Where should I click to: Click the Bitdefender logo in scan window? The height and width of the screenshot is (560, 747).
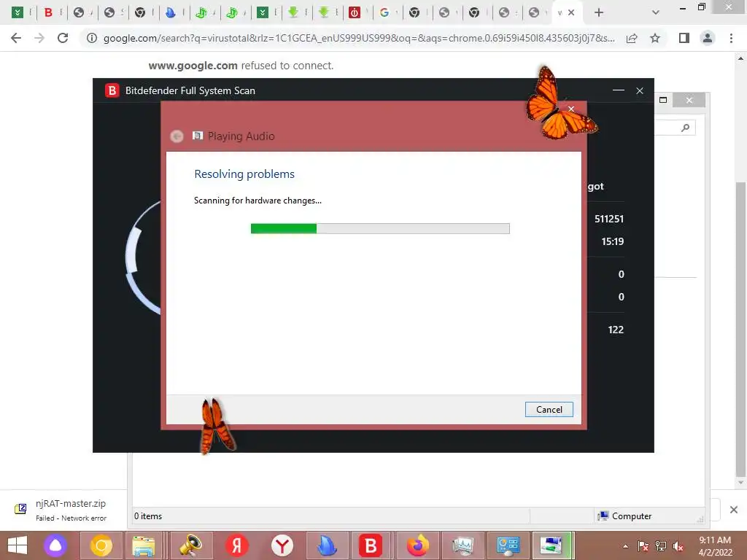[x=112, y=90]
